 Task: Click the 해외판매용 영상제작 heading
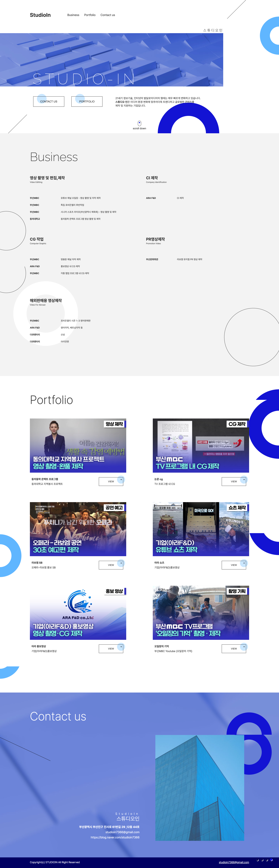click(x=46, y=301)
